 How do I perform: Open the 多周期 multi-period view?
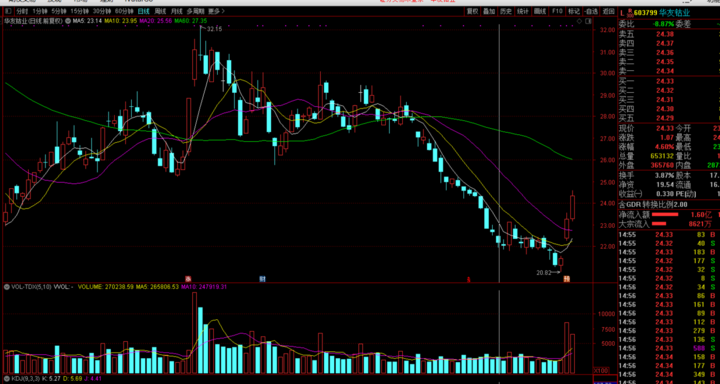(x=195, y=11)
